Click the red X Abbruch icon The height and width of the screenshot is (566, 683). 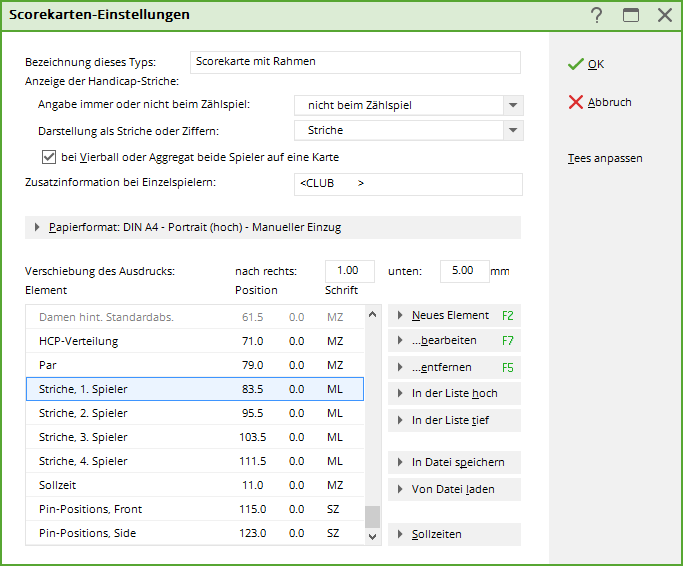coord(575,102)
